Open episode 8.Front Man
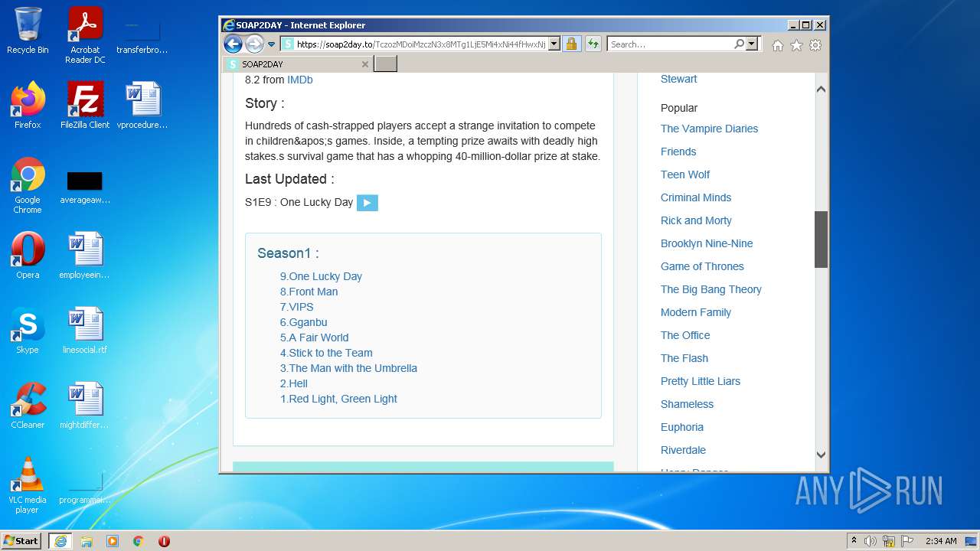Image resolution: width=980 pixels, height=551 pixels. point(309,292)
